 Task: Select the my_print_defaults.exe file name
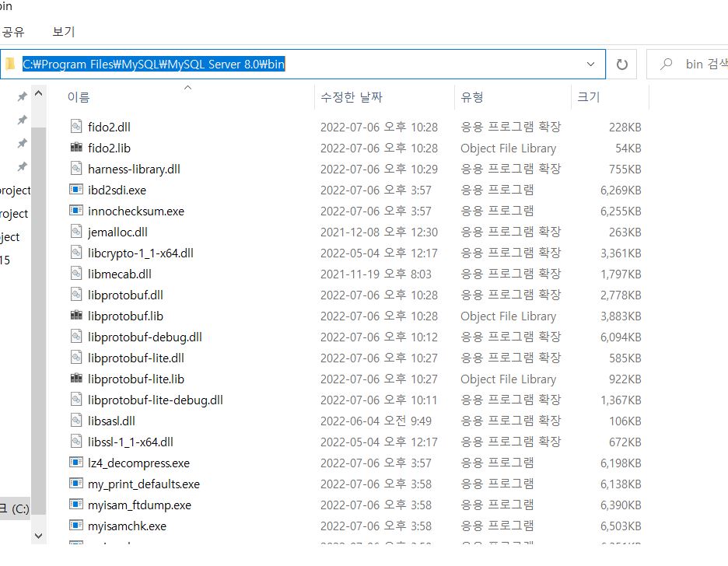[144, 484]
